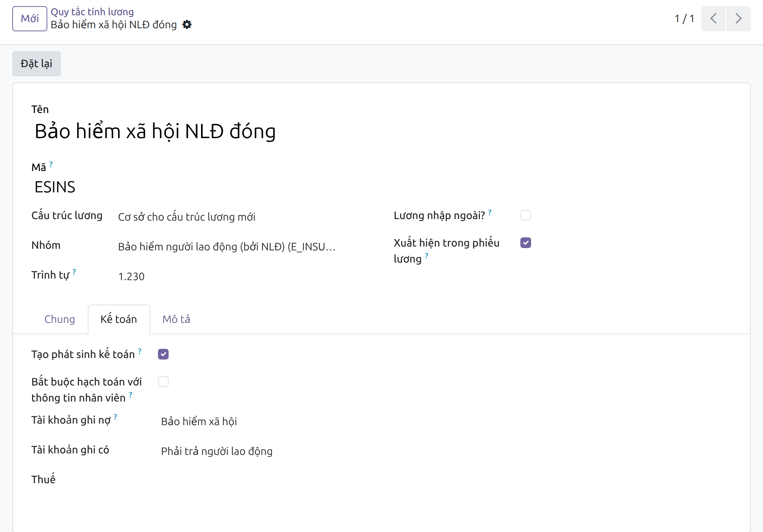Go to previous record arrow
Image resolution: width=763 pixels, height=532 pixels.
(713, 18)
